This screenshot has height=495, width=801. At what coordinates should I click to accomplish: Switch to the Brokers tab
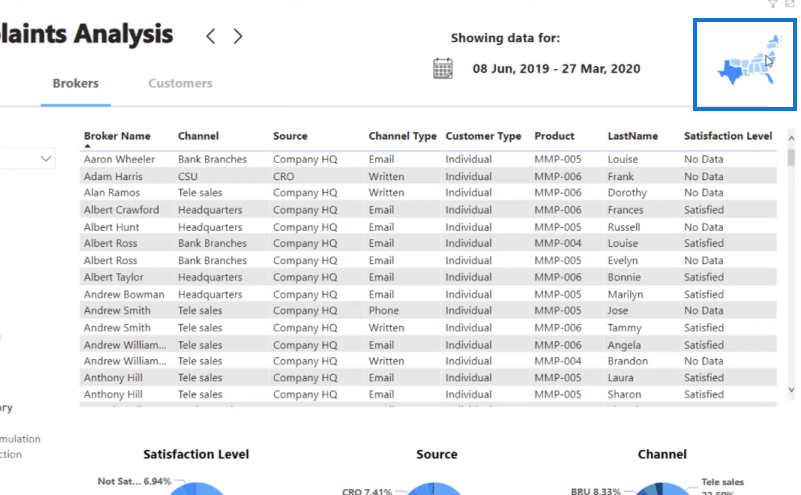76,83
